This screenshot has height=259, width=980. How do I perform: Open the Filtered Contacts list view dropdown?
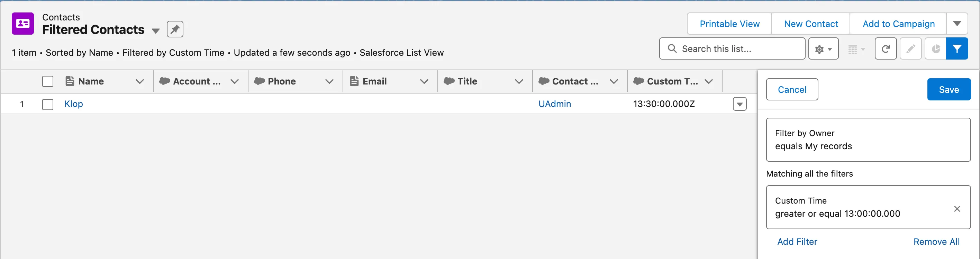tap(156, 31)
